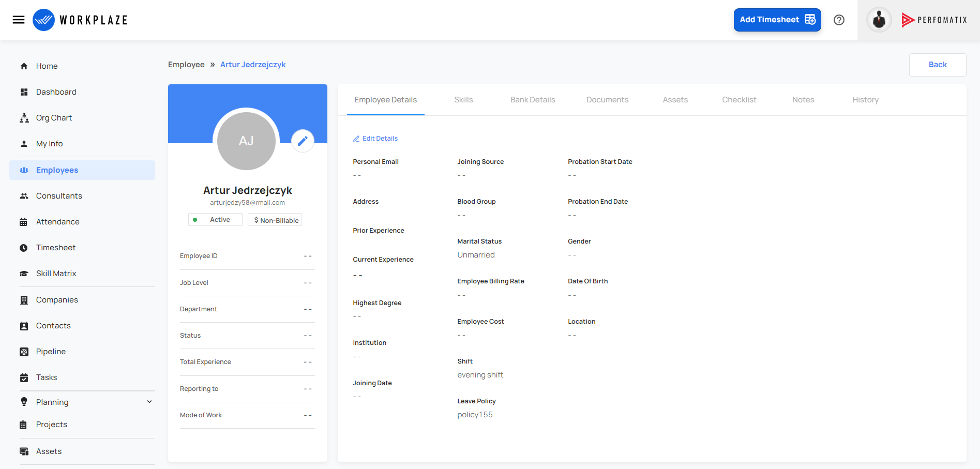The width and height of the screenshot is (980, 469).
Task: Click the Edit Details link
Action: (x=375, y=139)
